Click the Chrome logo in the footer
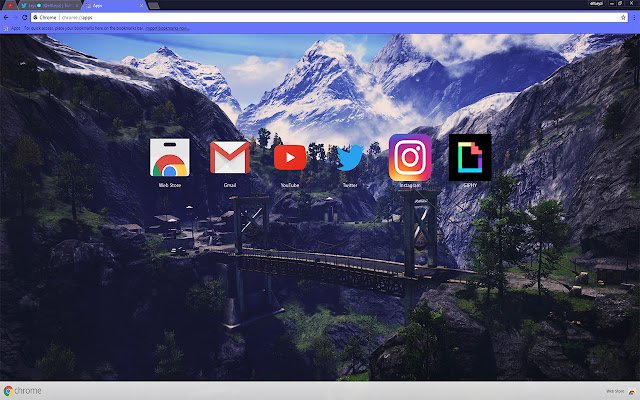Viewport: 640px width, 400px height. coord(22,391)
